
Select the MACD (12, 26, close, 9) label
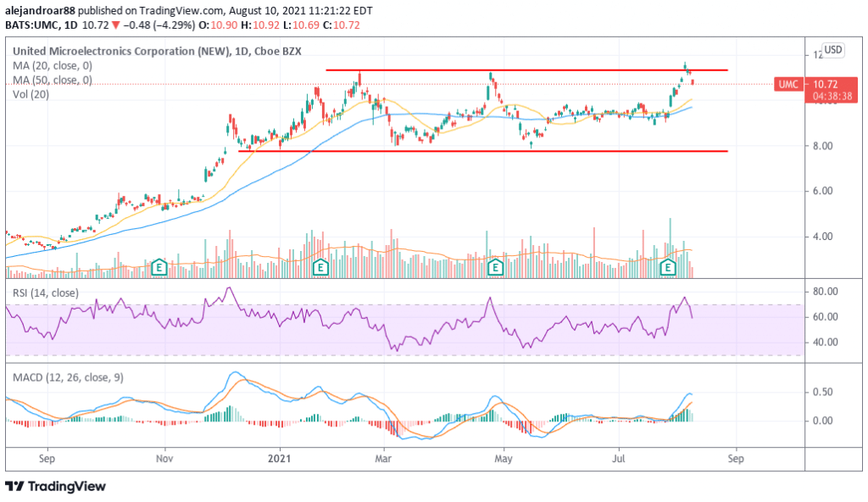pyautogui.click(x=68, y=377)
